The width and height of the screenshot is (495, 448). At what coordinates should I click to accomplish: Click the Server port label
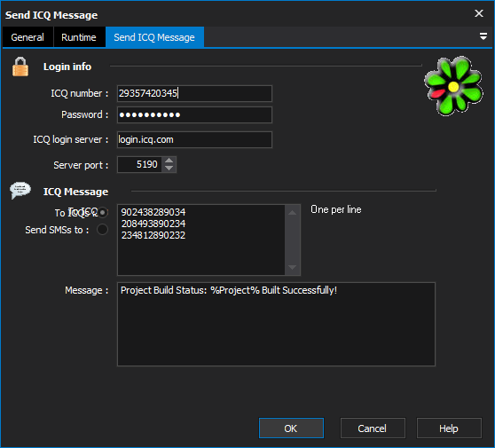(81, 165)
